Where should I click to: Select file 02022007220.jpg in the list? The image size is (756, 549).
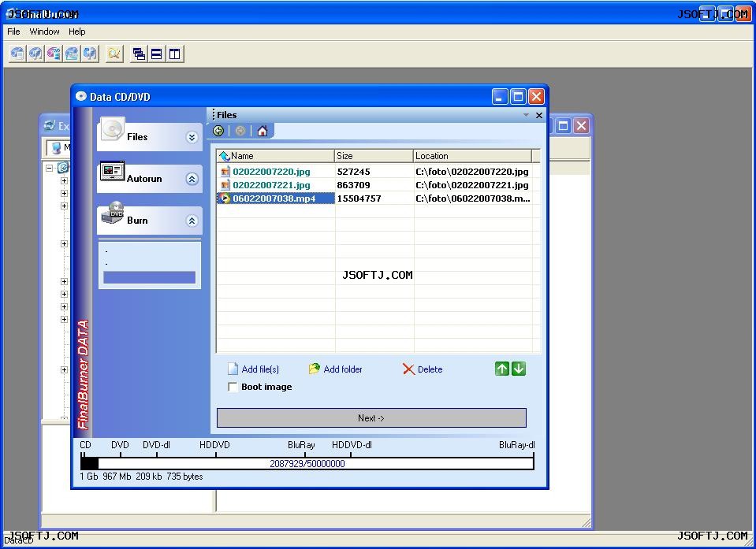click(271, 172)
